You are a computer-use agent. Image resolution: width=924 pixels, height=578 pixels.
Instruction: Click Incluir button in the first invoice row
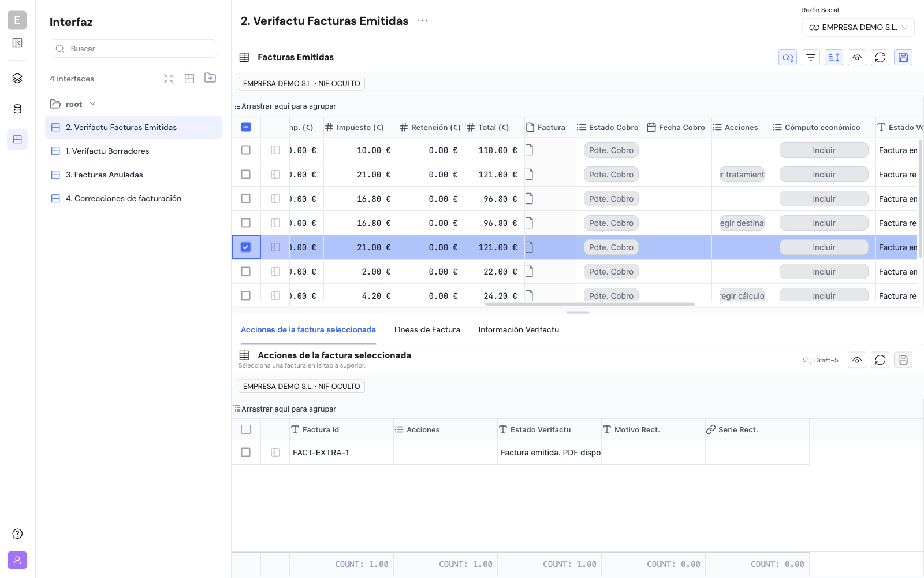pos(824,150)
